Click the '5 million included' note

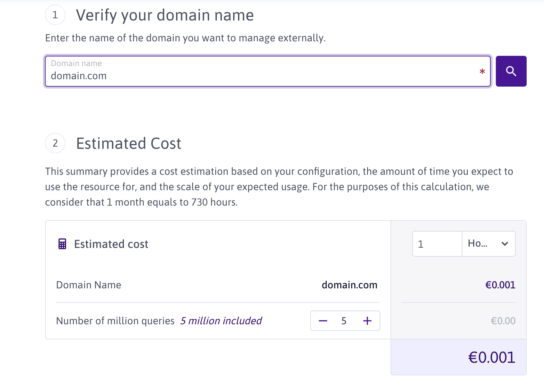221,321
